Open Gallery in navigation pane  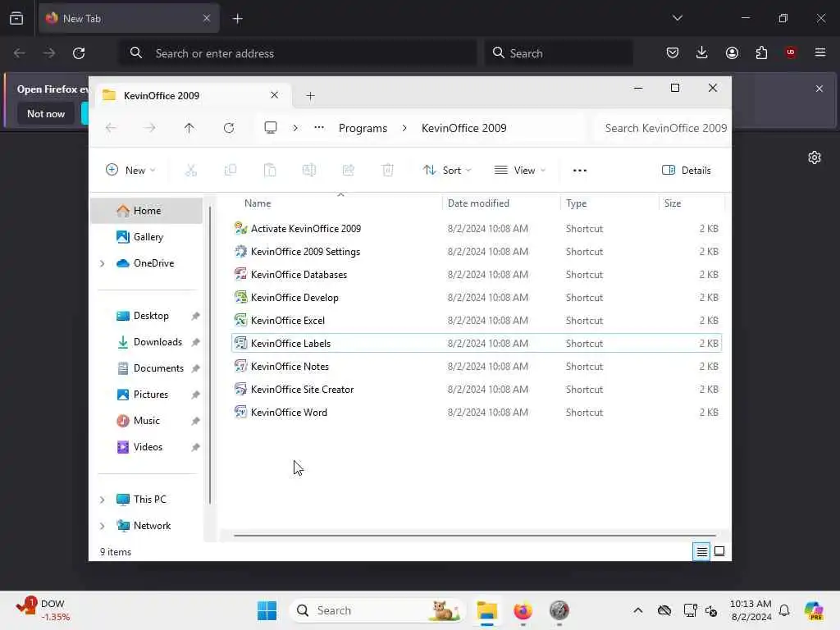(x=147, y=237)
